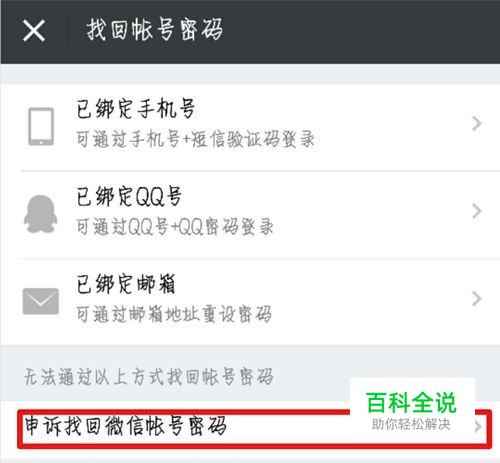Click 可通过手机号+短信验证码登录 description
This screenshot has height=463, width=500.
pyautogui.click(x=196, y=139)
